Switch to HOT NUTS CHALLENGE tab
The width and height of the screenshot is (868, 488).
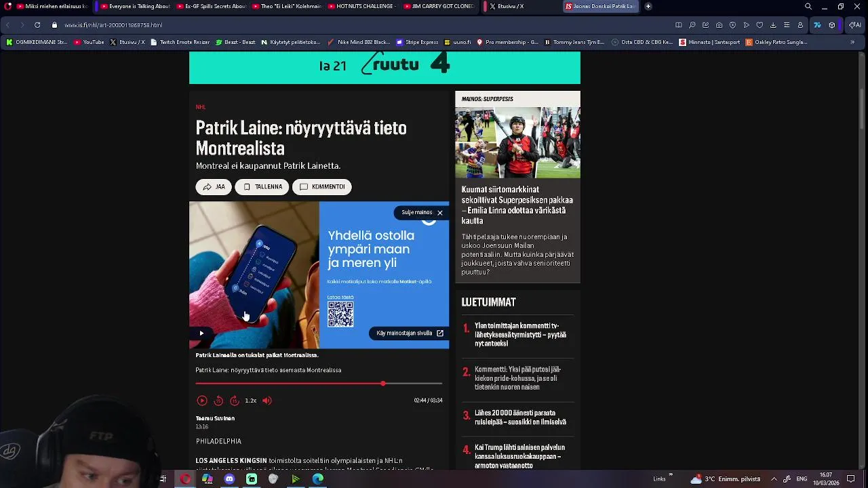pos(361,6)
